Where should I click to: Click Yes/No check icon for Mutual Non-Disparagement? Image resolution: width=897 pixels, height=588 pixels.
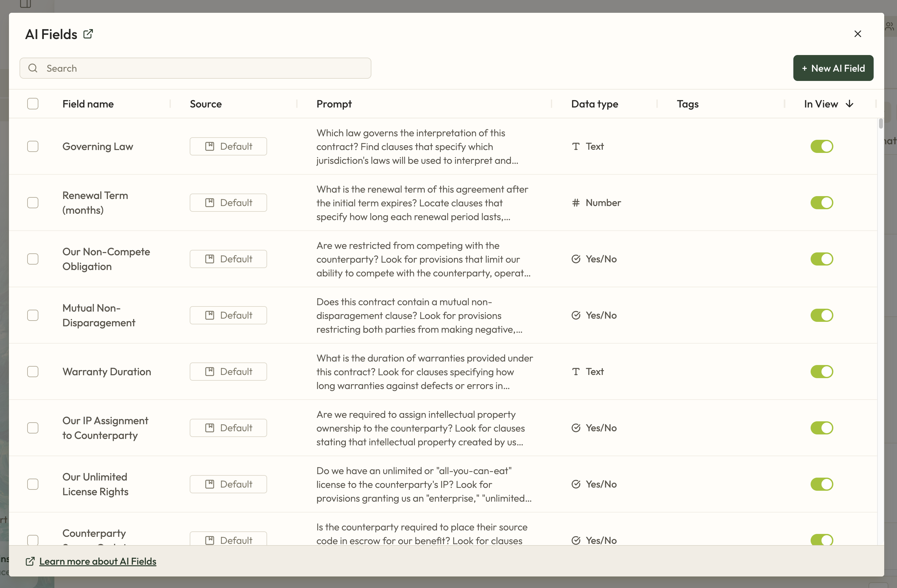pyautogui.click(x=576, y=315)
